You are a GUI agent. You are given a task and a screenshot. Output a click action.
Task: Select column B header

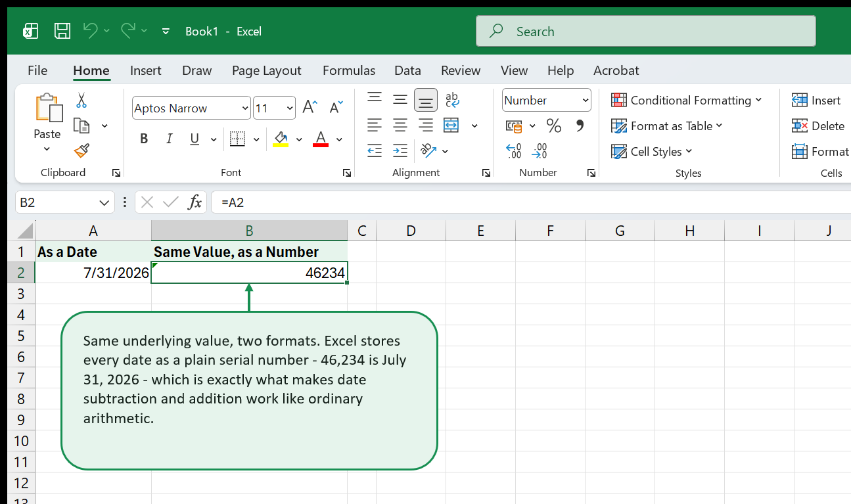coord(249,231)
